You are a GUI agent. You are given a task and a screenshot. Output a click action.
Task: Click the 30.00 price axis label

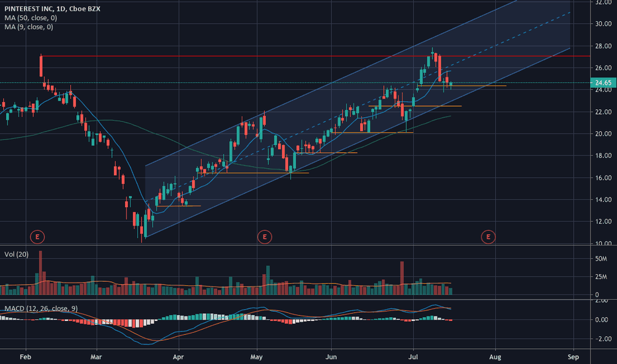(x=603, y=24)
